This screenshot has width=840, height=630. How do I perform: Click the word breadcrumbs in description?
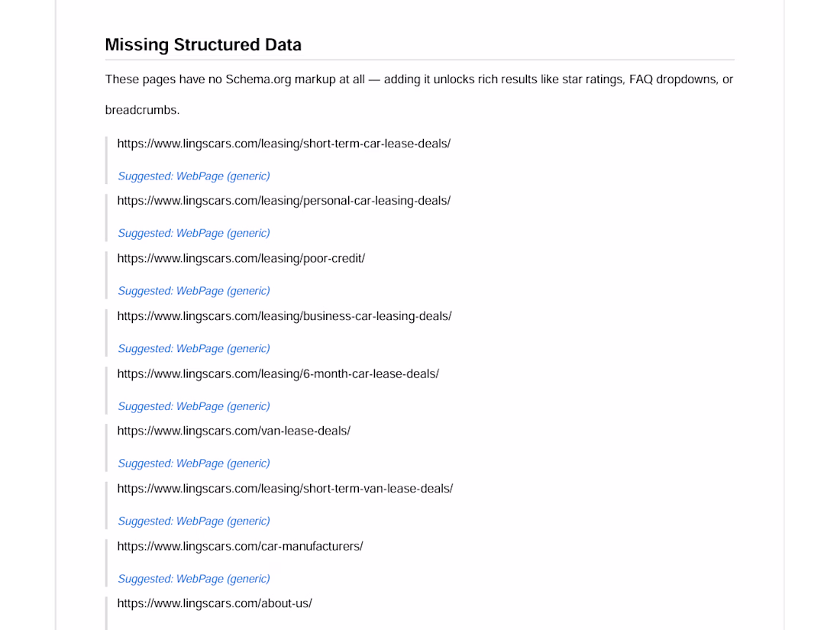(x=141, y=110)
